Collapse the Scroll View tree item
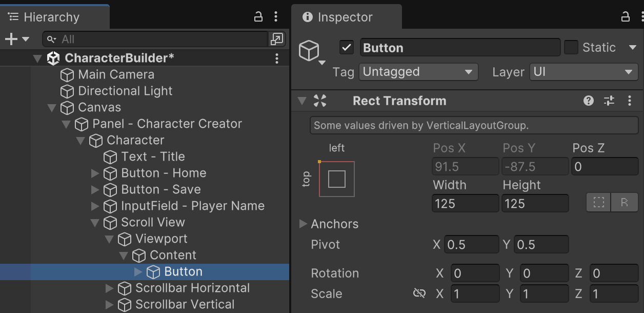The width and height of the screenshot is (644, 313). (95, 222)
